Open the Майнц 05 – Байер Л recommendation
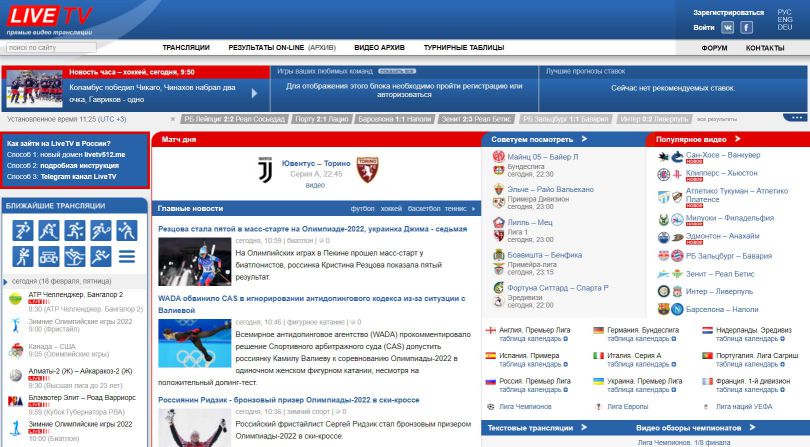This screenshot has height=447, width=810. coord(542,157)
